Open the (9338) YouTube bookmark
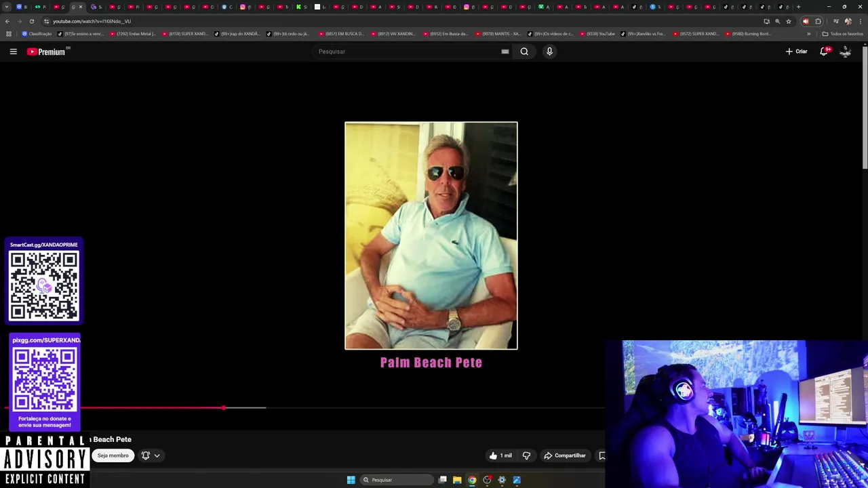Screen dimensions: 868x488 597,34
